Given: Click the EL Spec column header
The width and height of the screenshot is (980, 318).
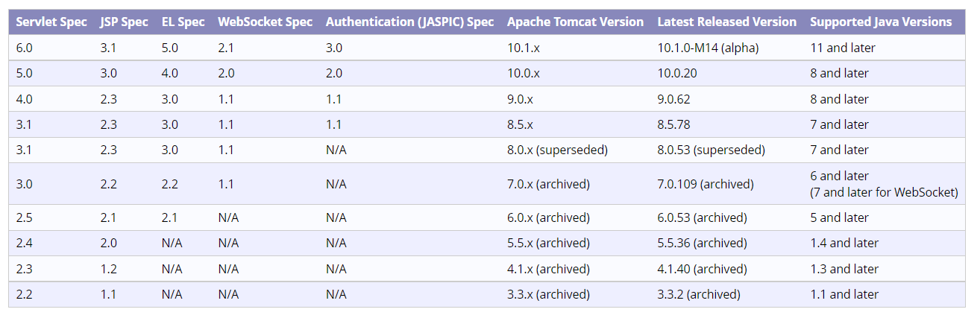Looking at the screenshot, I should (183, 22).
